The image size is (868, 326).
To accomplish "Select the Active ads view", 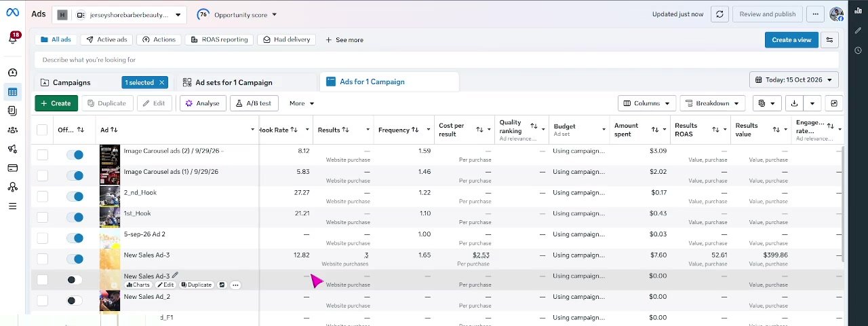I will (x=106, y=39).
